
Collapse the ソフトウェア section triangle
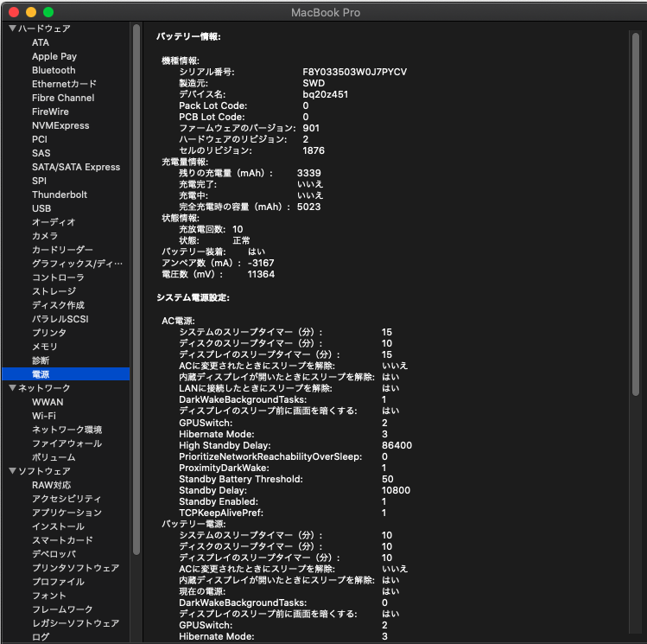click(12, 470)
